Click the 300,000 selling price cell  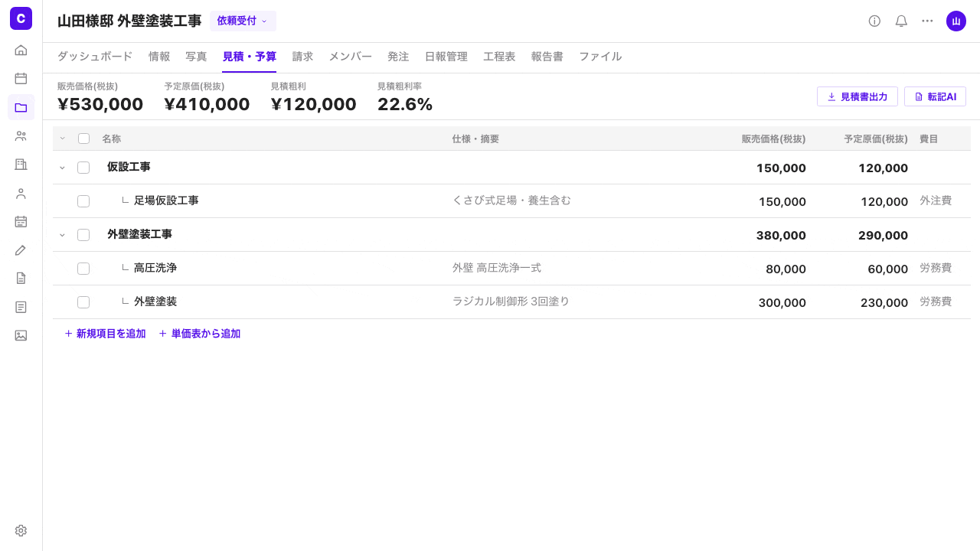coord(782,302)
